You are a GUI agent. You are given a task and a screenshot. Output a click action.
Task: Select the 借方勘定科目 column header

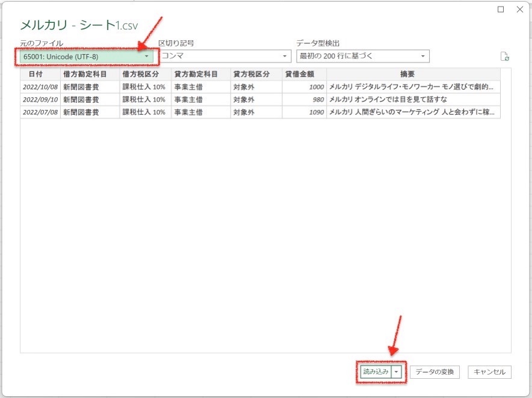coord(90,74)
